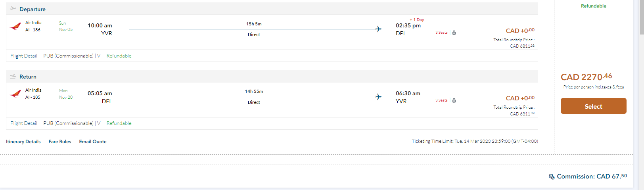Click Refundable label under departure flight
This screenshot has height=190, width=644.
click(x=119, y=56)
